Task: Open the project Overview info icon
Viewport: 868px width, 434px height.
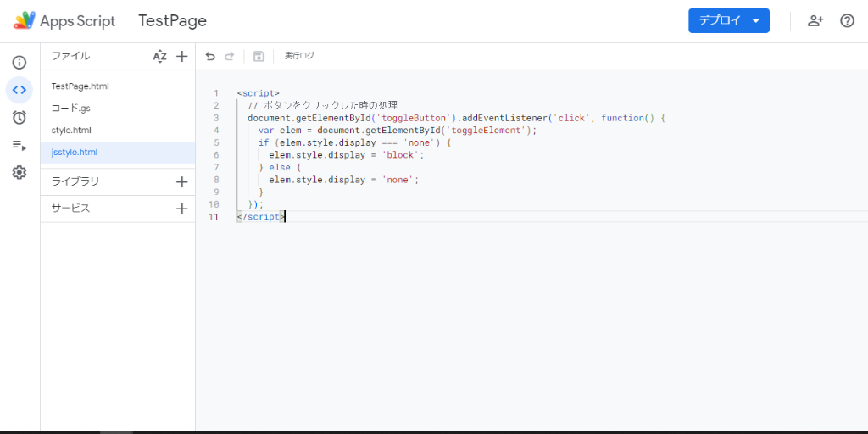Action: coord(19,62)
